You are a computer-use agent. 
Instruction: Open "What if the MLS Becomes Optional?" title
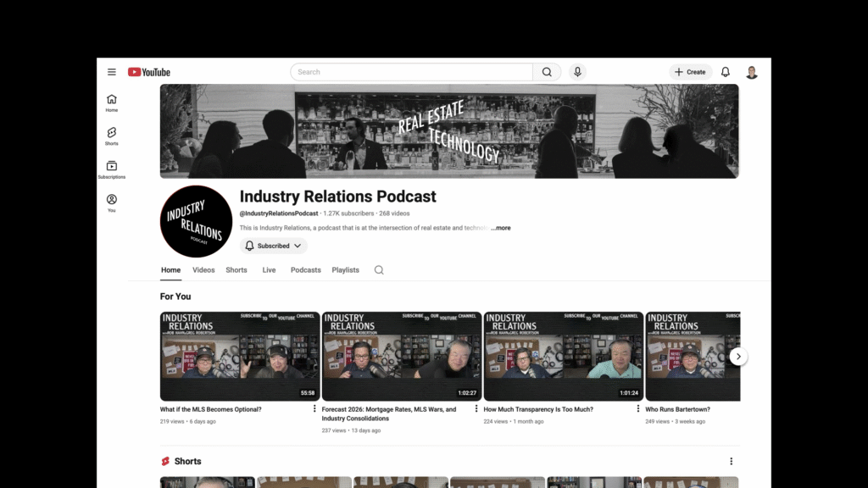[211, 409]
